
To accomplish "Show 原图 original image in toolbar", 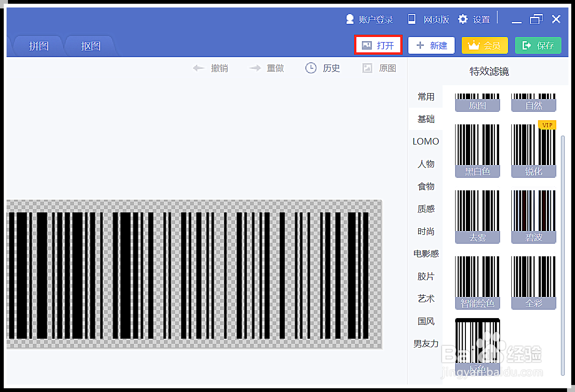I will tap(380, 68).
